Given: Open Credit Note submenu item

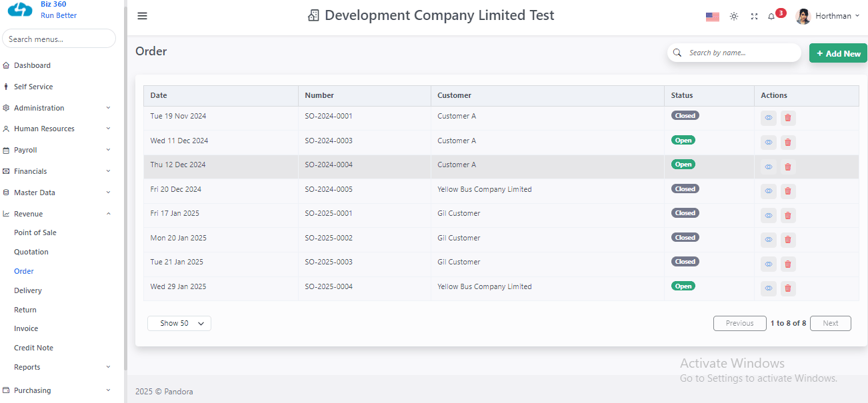Looking at the screenshot, I should [33, 348].
